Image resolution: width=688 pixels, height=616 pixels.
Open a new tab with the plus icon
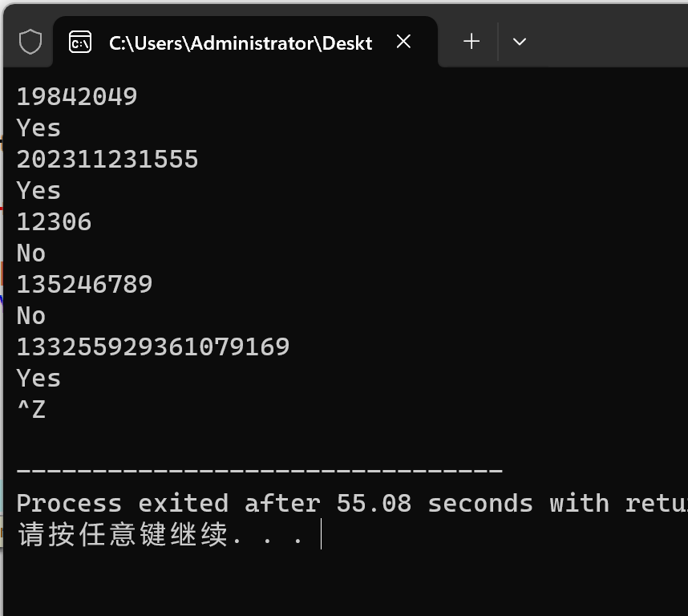pyautogui.click(x=471, y=41)
